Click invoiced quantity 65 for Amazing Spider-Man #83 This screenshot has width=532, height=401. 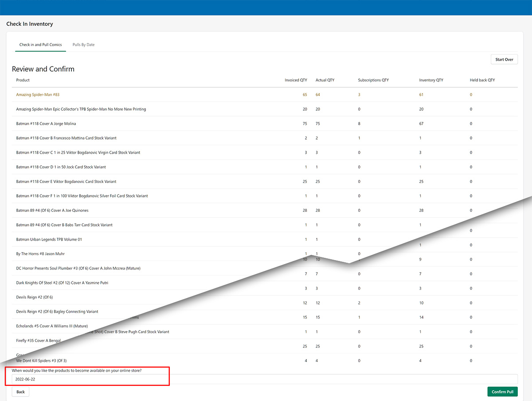coord(305,95)
